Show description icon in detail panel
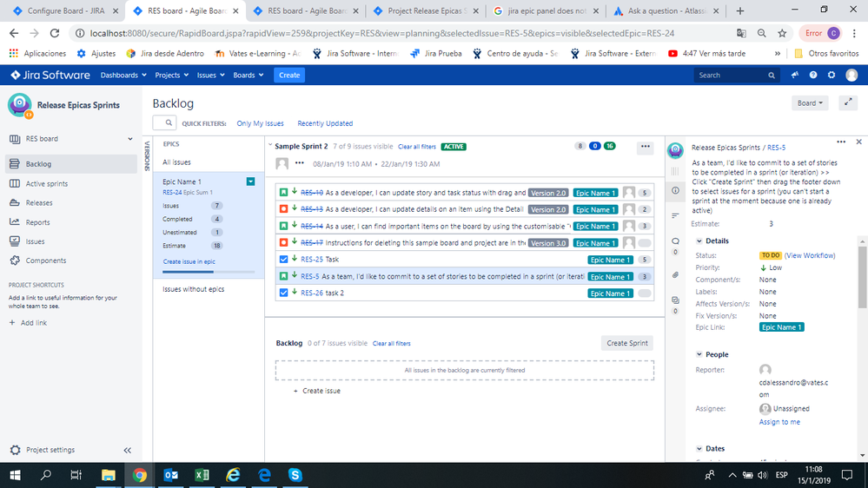 tap(675, 216)
